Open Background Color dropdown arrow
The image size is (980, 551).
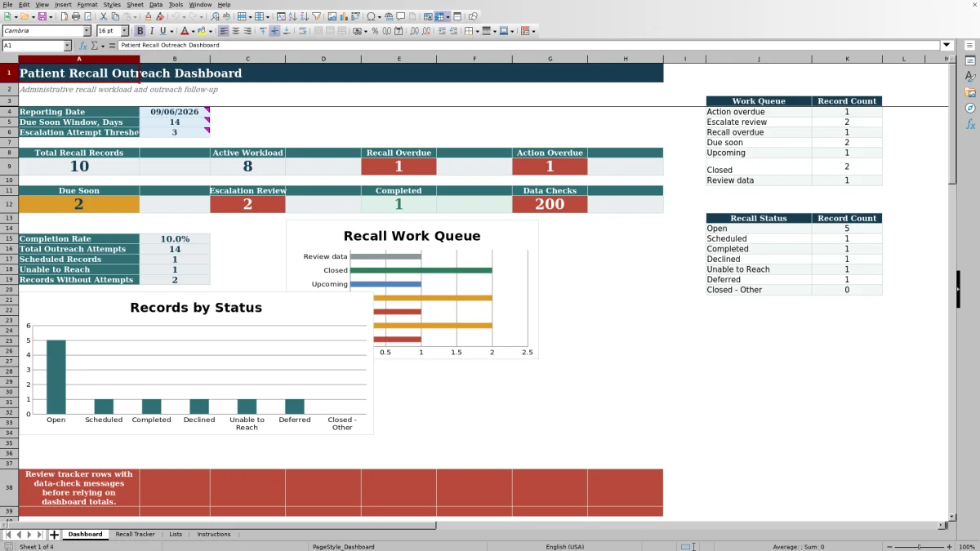click(210, 32)
